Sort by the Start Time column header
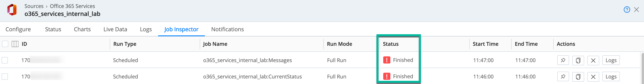Screen dimensions: 644x84 point(485,44)
